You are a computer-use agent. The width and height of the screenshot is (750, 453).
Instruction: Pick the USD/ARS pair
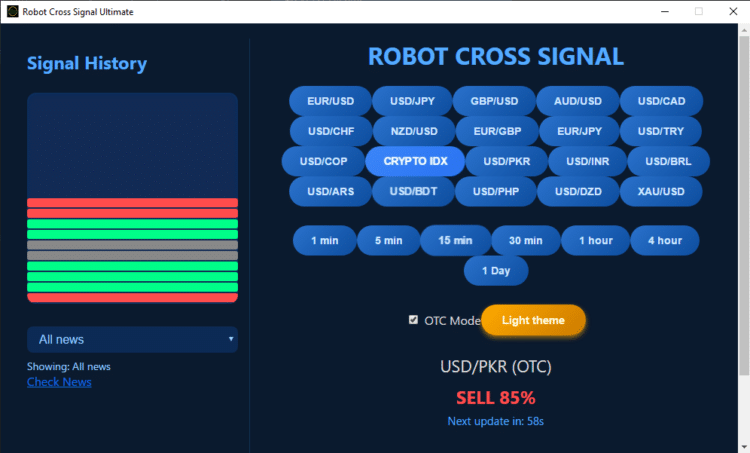[x=331, y=191]
